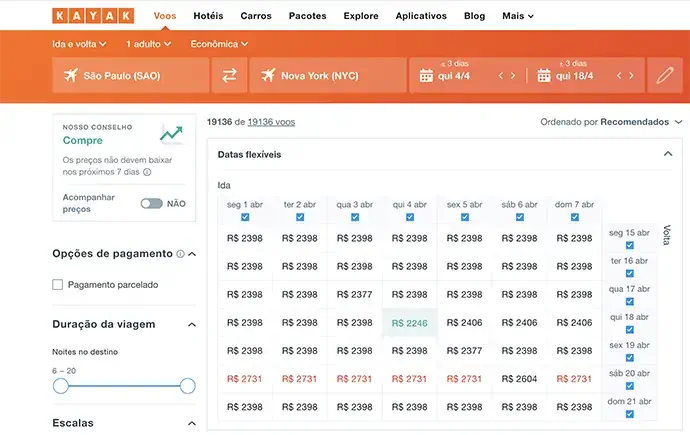
Task: Click info icon beside Opções de pagamento
Action: click(180, 254)
